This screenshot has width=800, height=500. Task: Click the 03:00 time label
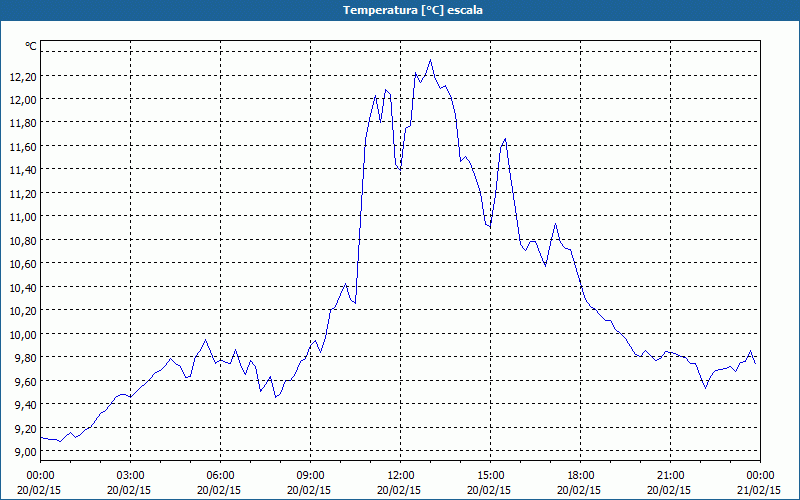(131, 476)
